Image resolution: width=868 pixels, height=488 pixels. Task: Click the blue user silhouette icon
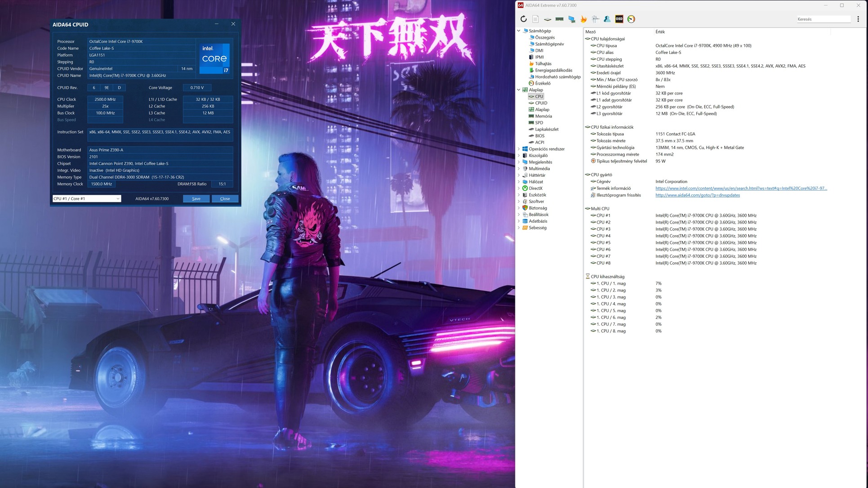(x=607, y=19)
